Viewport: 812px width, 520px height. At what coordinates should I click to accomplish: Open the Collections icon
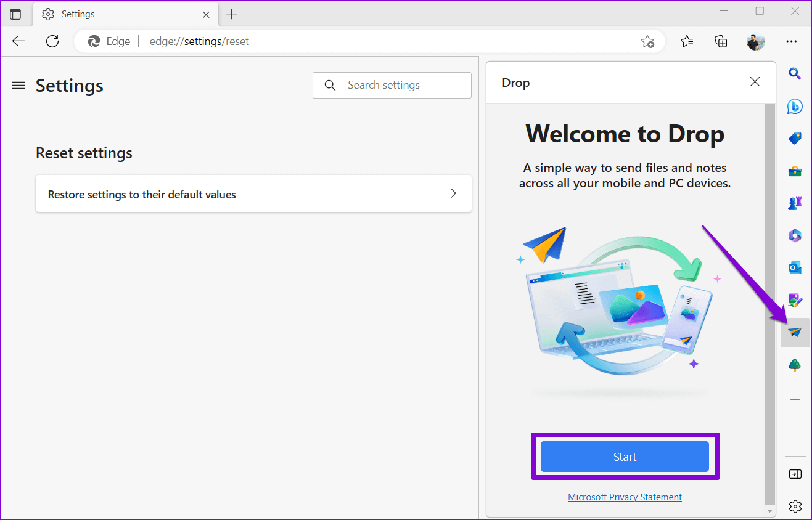pyautogui.click(x=721, y=41)
